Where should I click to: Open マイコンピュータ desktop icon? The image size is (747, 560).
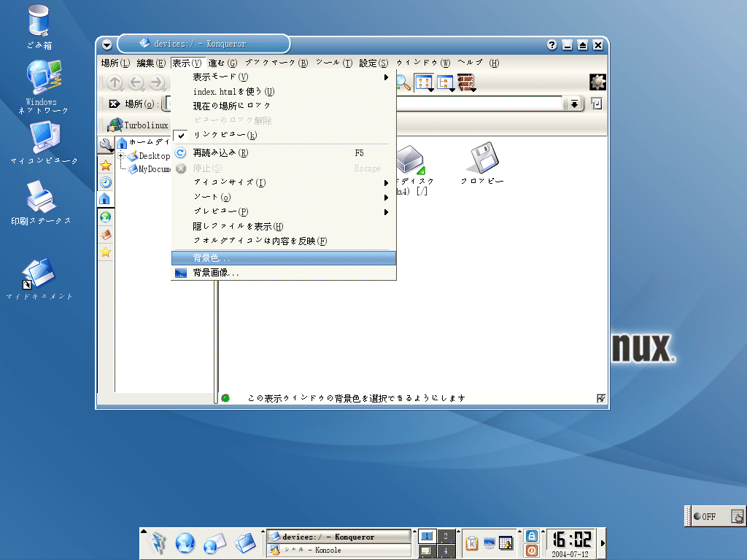pyautogui.click(x=44, y=143)
